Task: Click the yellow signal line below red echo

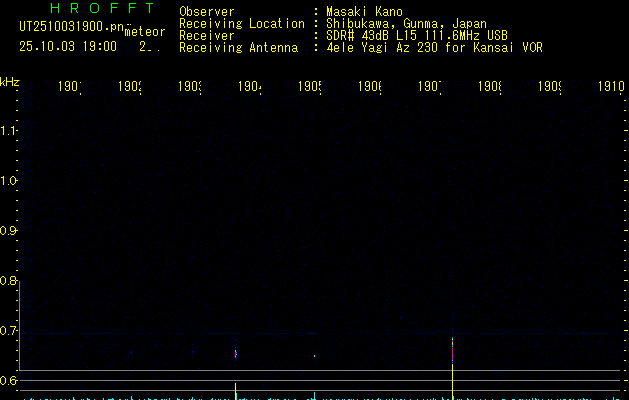Action: 453,375
